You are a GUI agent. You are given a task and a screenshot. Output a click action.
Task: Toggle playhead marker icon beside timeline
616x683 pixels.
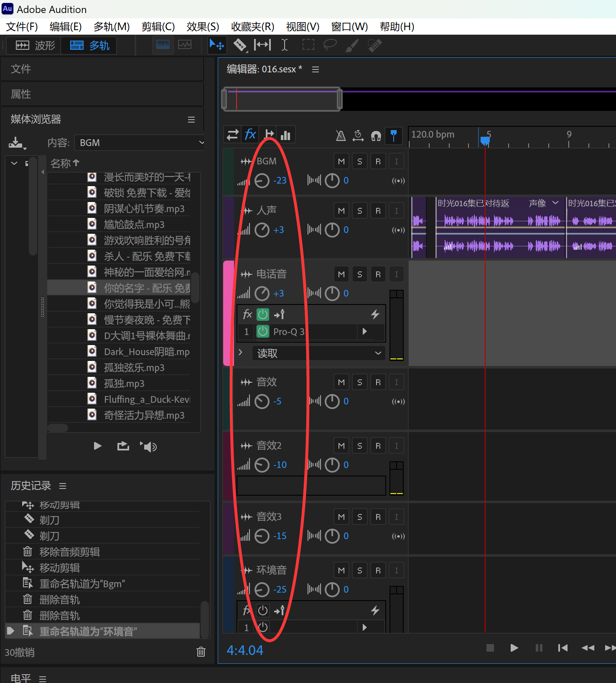393,136
